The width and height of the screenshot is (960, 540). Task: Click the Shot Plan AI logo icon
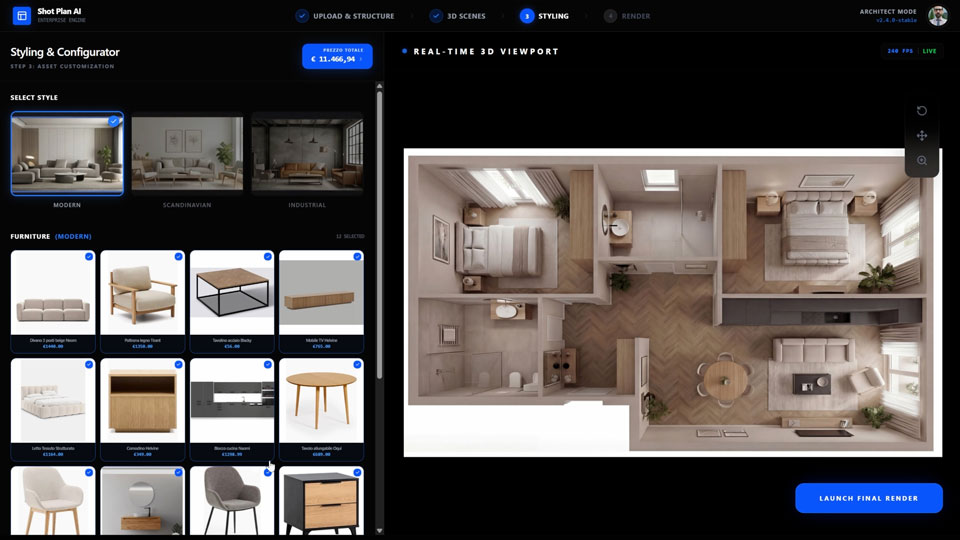[x=22, y=16]
